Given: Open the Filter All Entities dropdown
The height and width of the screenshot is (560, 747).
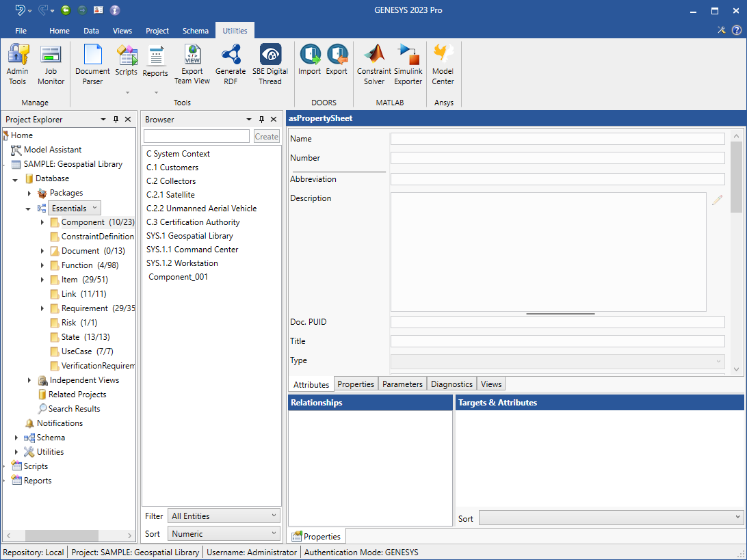Looking at the screenshot, I should [224, 516].
